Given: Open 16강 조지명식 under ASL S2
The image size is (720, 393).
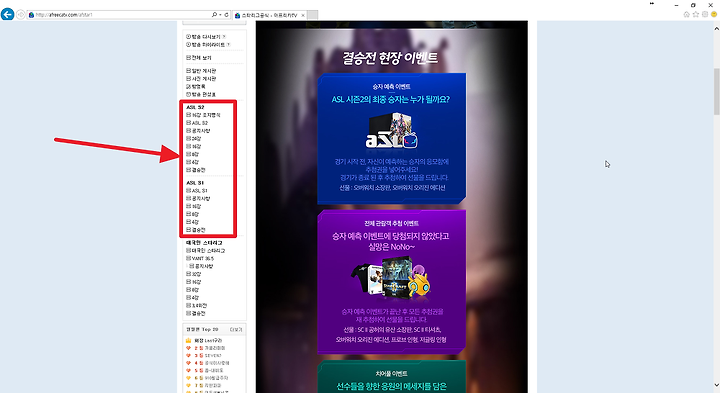Looking at the screenshot, I should click(x=203, y=115).
